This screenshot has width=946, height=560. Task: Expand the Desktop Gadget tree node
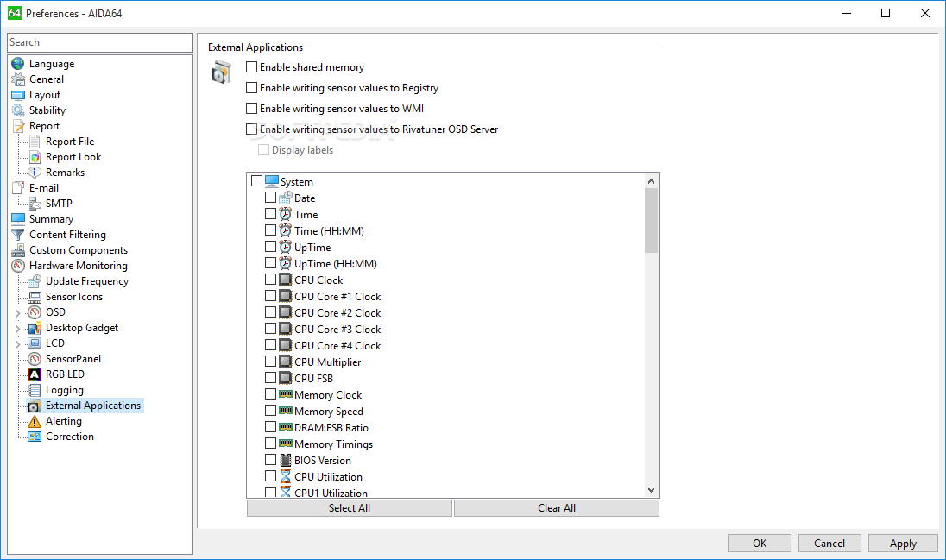coord(17,329)
